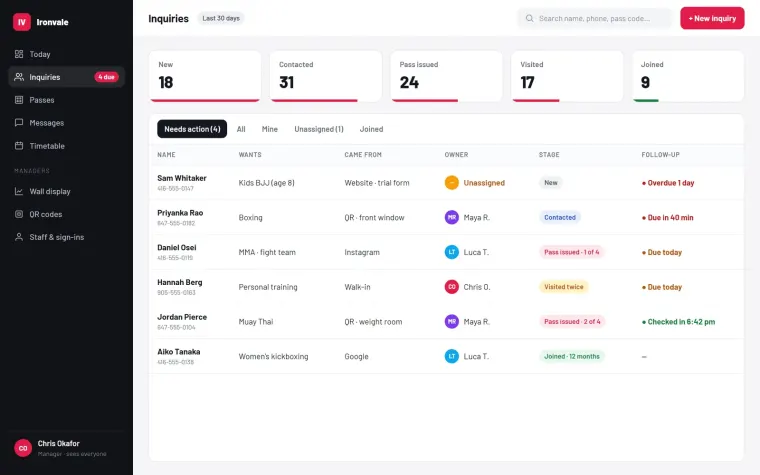Open Aiko Tanaka inquiry
The height and width of the screenshot is (475, 760).
[x=446, y=356]
